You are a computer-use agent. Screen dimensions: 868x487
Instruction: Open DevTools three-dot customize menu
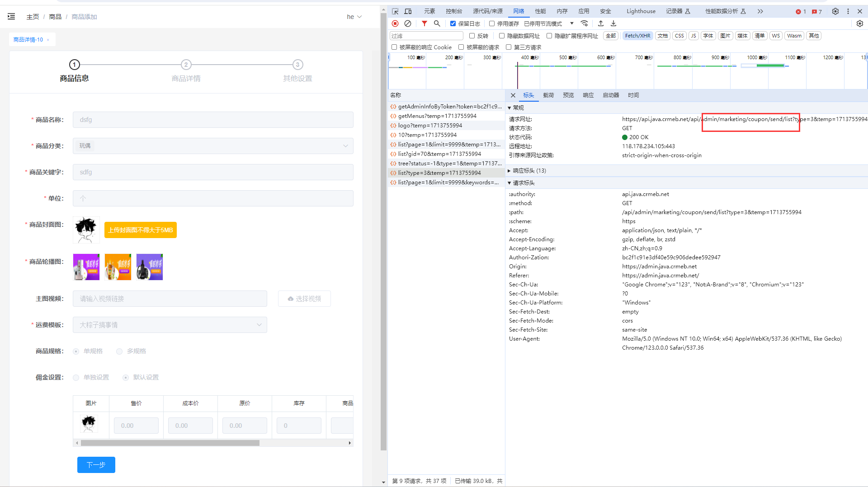[x=848, y=11]
